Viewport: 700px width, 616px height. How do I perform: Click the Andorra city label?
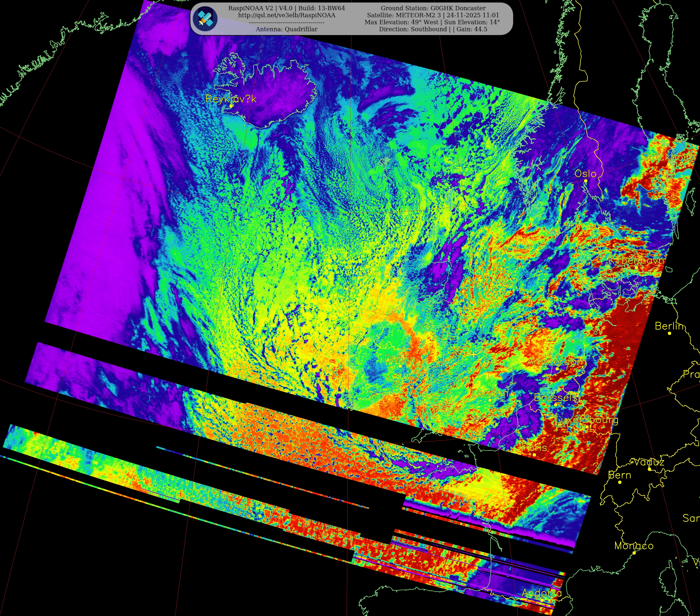(x=541, y=593)
